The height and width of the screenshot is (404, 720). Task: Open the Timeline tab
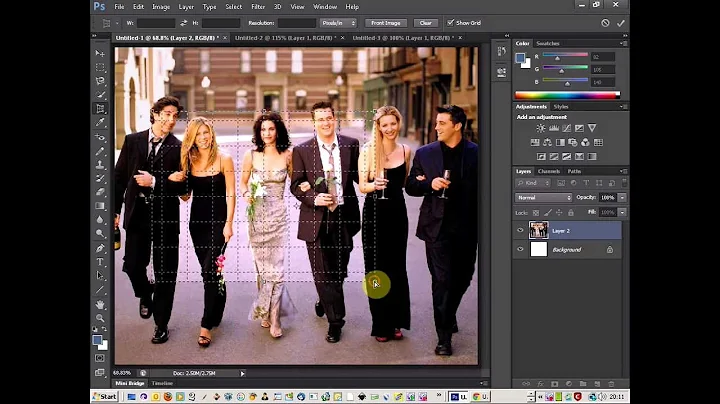click(x=162, y=383)
